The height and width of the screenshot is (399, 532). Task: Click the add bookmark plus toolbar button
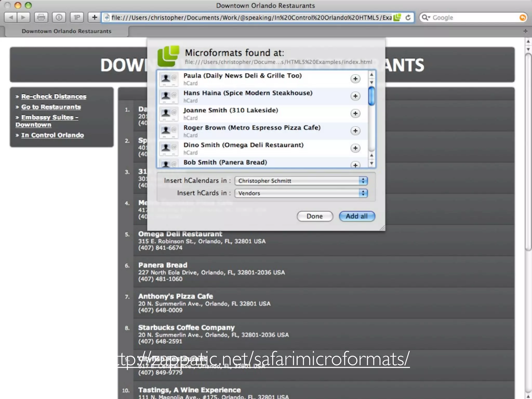(x=95, y=17)
